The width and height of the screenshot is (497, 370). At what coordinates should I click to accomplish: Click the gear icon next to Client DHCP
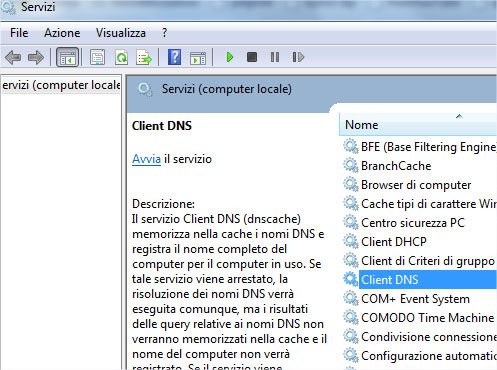[351, 242]
